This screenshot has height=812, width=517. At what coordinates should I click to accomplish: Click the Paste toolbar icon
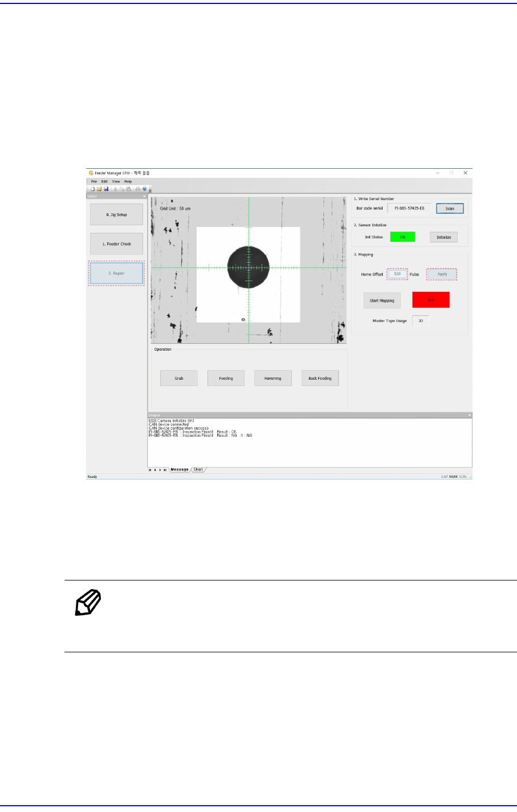pos(129,189)
